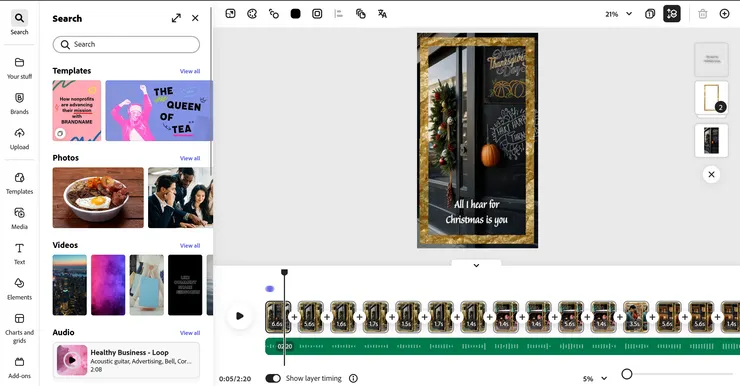Viewport: 740px width, 386px height.
Task: Click the translate icon in toolbar
Action: [382, 14]
